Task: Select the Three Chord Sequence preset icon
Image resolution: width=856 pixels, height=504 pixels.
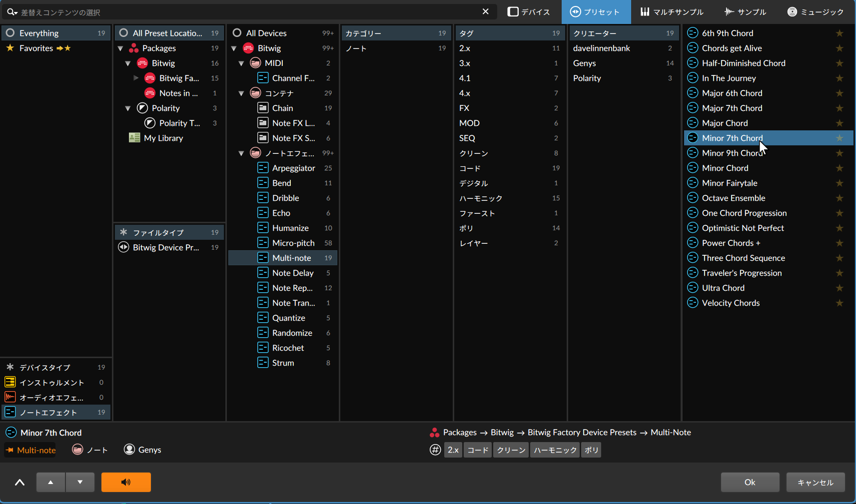Action: point(693,258)
